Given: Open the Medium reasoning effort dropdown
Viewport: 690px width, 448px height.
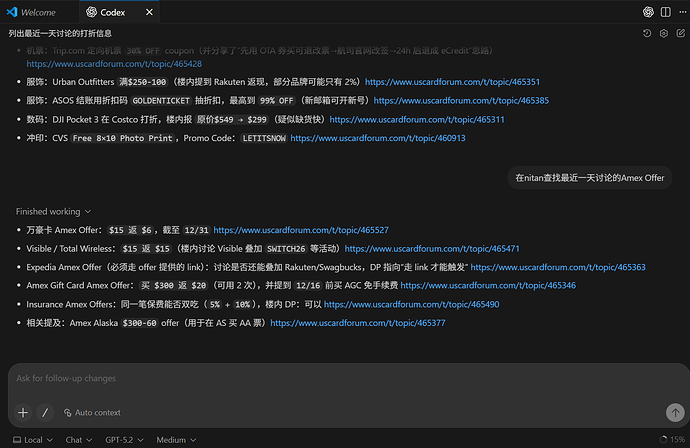Looking at the screenshot, I should (174, 439).
